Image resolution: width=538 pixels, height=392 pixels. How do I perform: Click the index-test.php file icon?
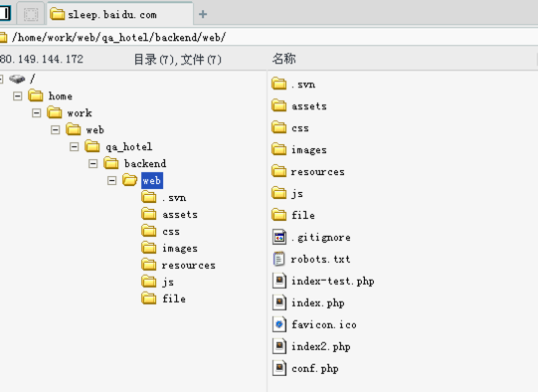pyautogui.click(x=279, y=281)
